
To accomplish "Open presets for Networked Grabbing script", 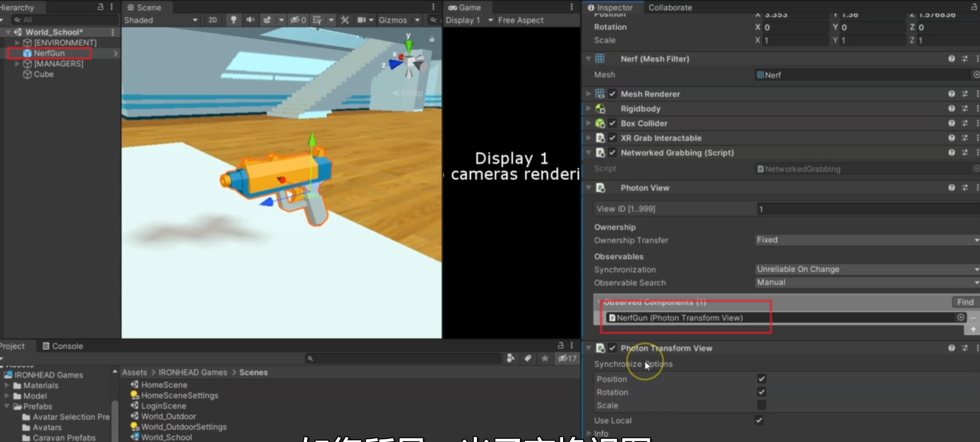I will [965, 153].
